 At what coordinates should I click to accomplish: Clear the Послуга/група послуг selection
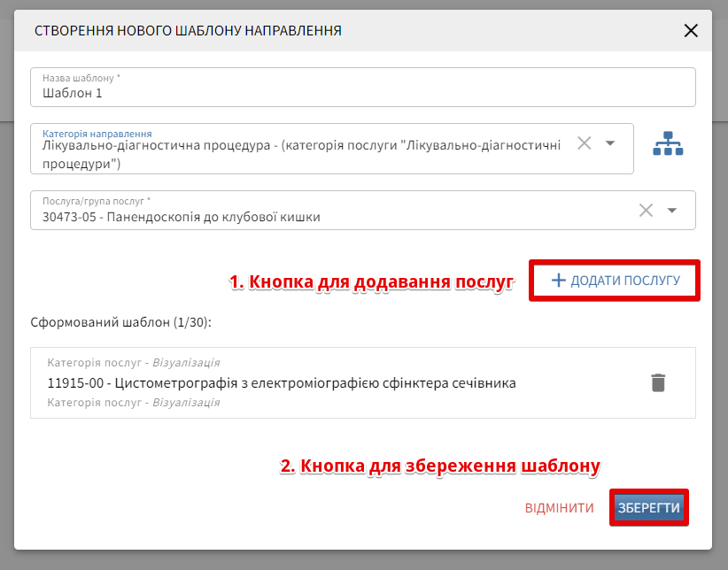pos(646,210)
